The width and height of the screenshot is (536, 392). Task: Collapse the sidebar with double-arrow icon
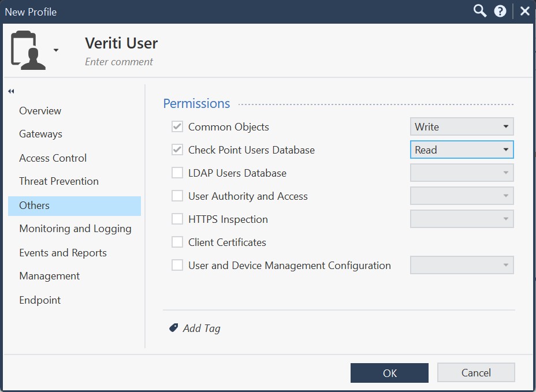11,91
